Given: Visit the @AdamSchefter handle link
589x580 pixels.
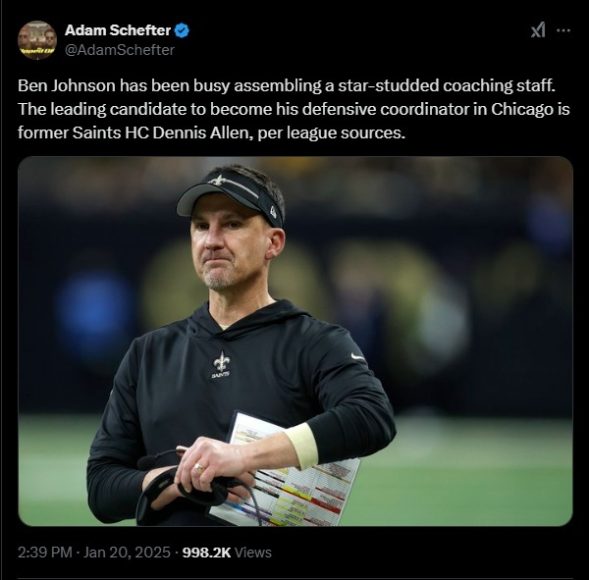Looking at the screenshot, I should [x=119, y=50].
